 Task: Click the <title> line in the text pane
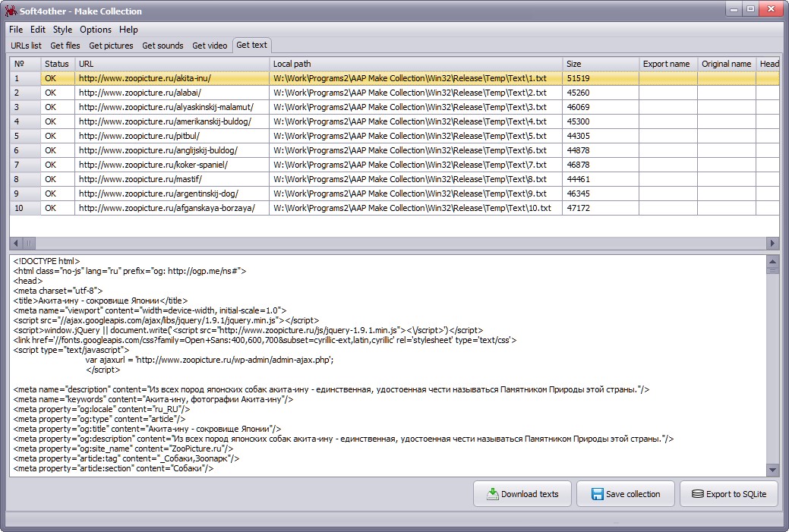click(101, 301)
